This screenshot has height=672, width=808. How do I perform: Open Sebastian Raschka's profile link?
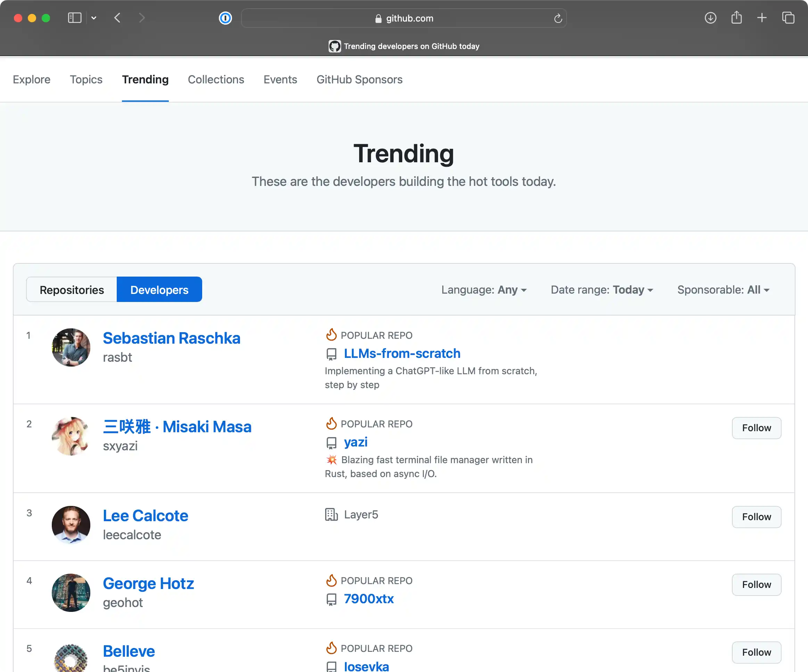(172, 338)
